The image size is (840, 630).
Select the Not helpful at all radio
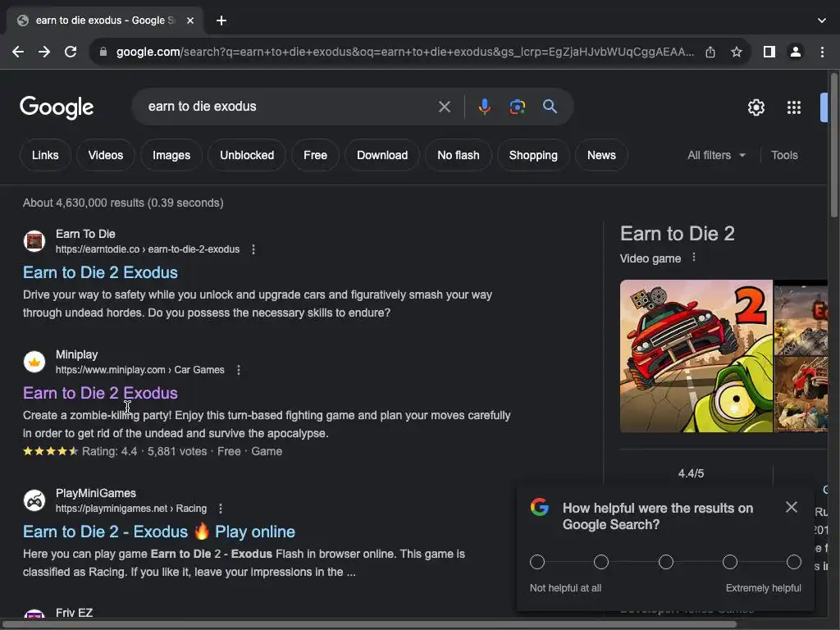(537, 562)
